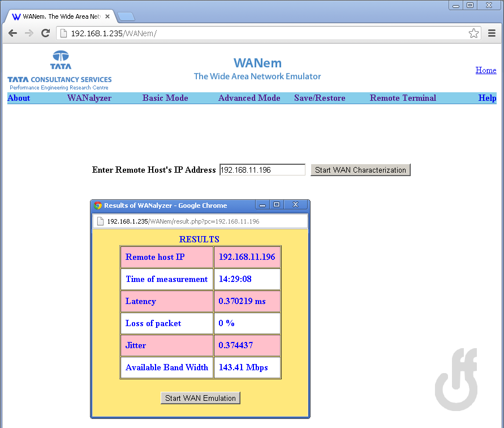Click the browser forward arrow
Screen dimensions: 504x428
(29, 33)
